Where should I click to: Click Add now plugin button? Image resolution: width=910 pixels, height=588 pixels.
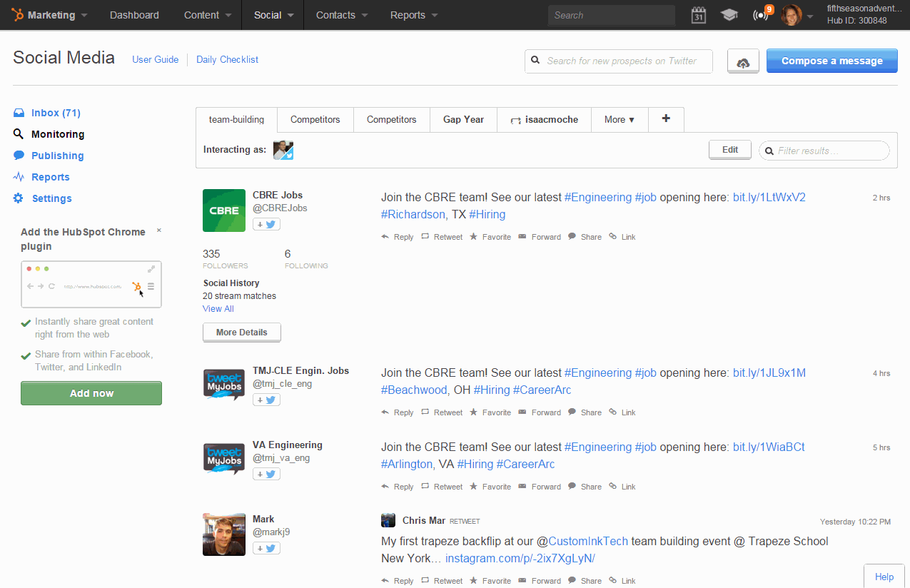point(91,393)
